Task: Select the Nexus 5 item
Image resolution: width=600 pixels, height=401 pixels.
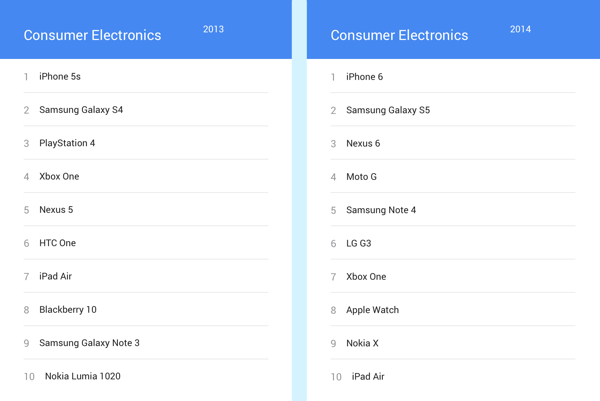Action: 56,210
